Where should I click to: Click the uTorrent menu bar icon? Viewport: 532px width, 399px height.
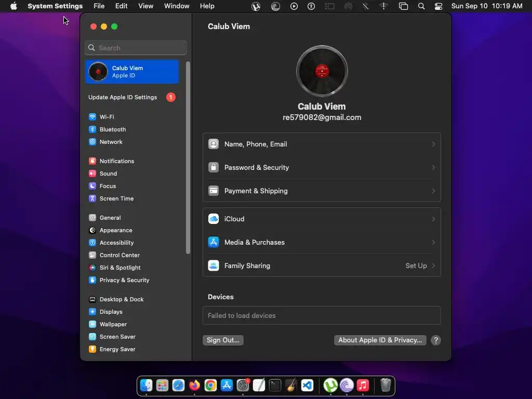pos(256,6)
